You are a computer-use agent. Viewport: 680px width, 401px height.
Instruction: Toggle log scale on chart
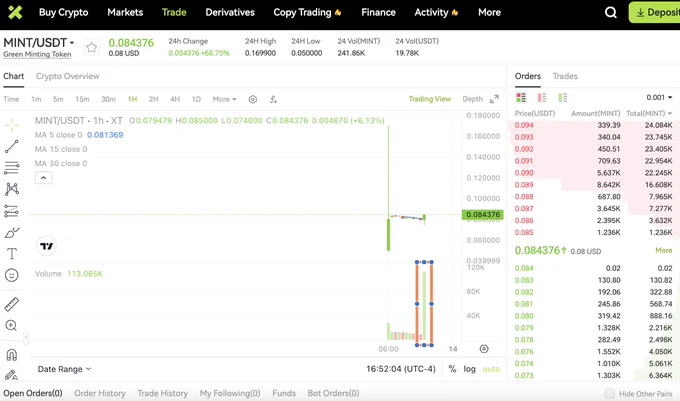click(x=469, y=369)
